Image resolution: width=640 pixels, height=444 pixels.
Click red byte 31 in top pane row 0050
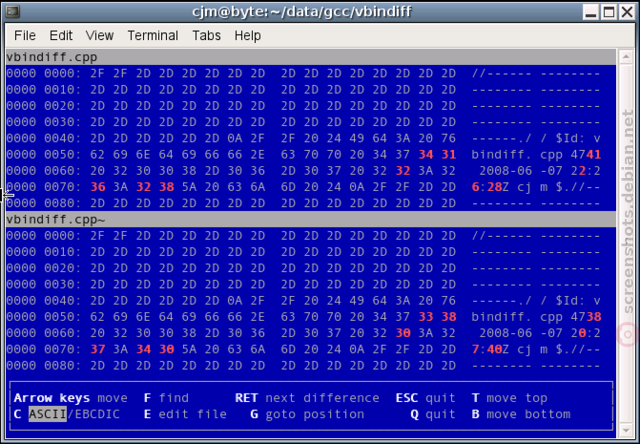coord(449,155)
